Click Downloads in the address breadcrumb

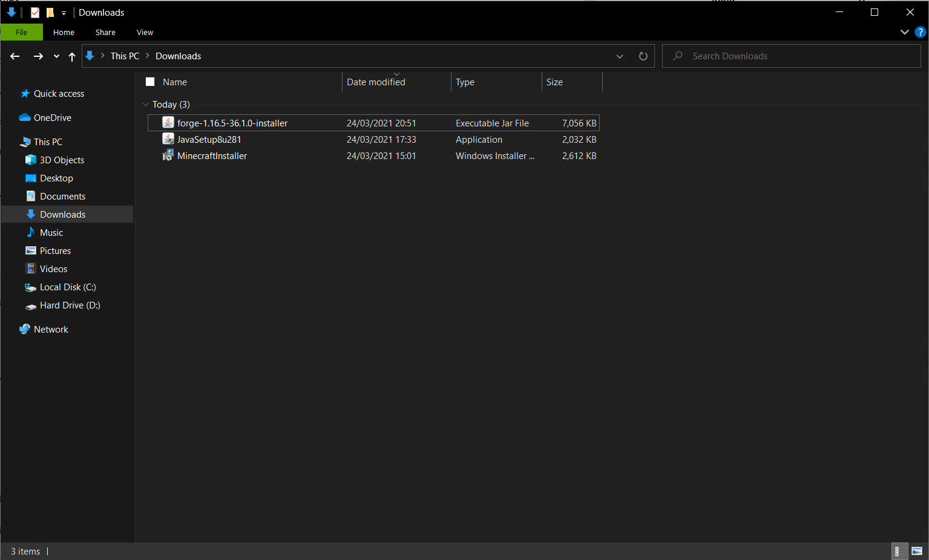pyautogui.click(x=178, y=56)
